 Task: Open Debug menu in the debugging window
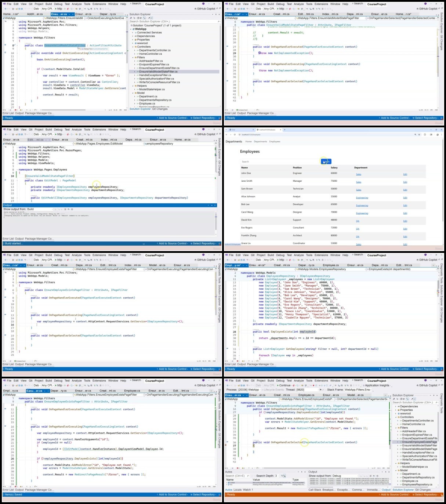pos(280,381)
